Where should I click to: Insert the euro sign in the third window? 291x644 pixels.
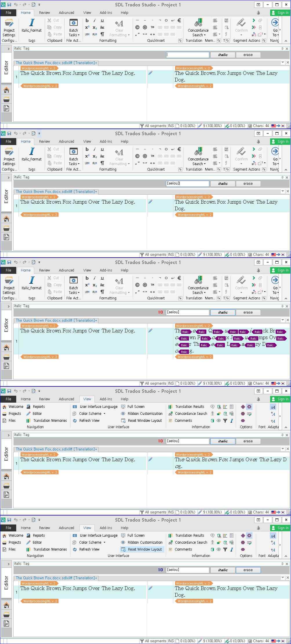pyautogui.click(x=179, y=278)
